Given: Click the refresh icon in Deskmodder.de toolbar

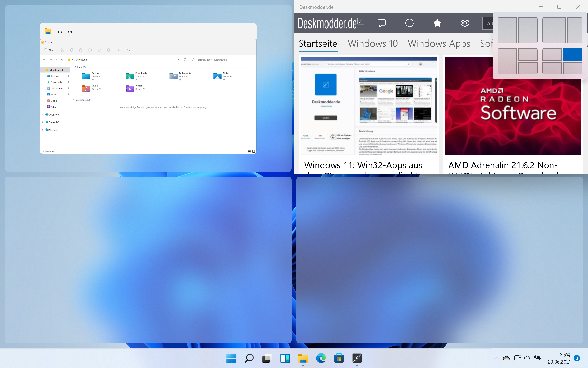Looking at the screenshot, I should (409, 23).
